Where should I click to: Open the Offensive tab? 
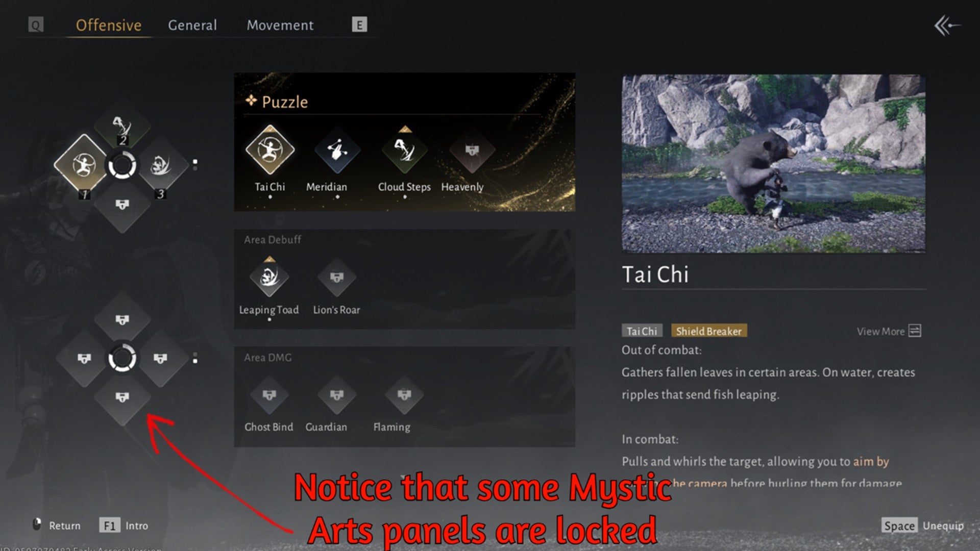(109, 25)
